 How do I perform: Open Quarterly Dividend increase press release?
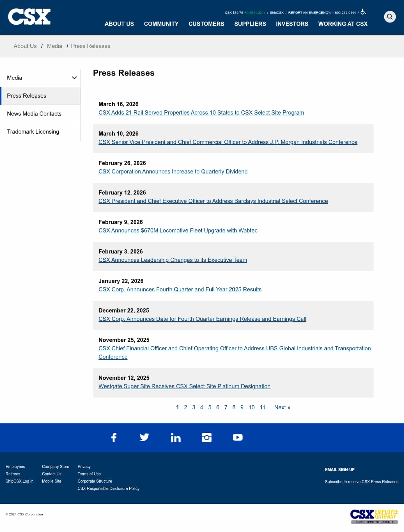point(173,172)
